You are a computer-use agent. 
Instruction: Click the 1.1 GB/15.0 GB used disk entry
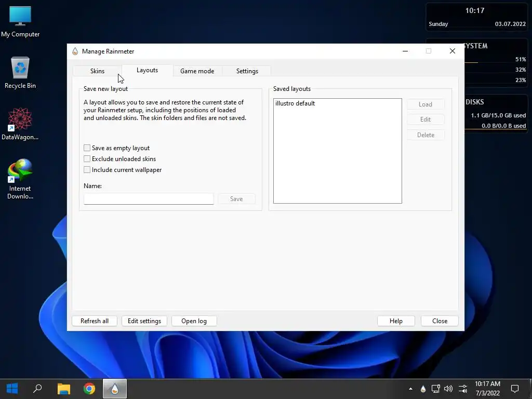pos(498,115)
